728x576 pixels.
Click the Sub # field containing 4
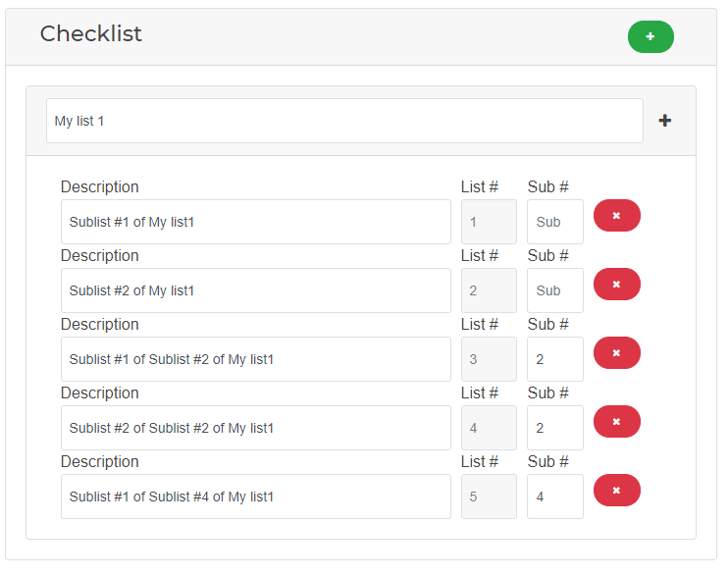pyautogui.click(x=554, y=497)
